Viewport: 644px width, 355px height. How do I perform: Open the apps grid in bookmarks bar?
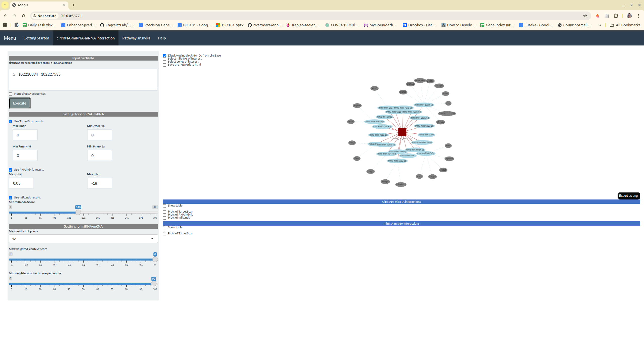[5, 25]
